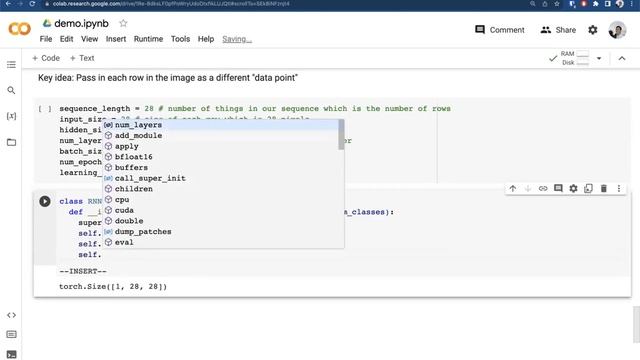The height and width of the screenshot is (360, 640).
Task: Select dump_patches autocomplete suggestion
Action: coord(220,231)
